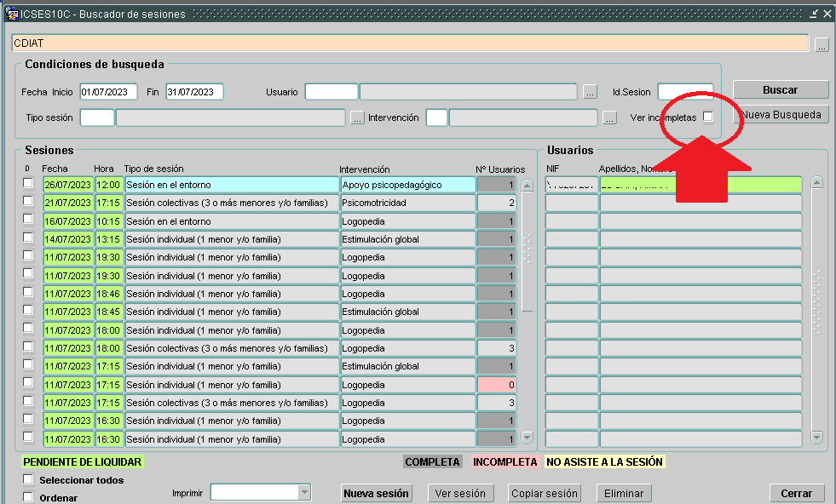
Task: Check the Seleccionar todos checkbox
Action: tap(28, 480)
